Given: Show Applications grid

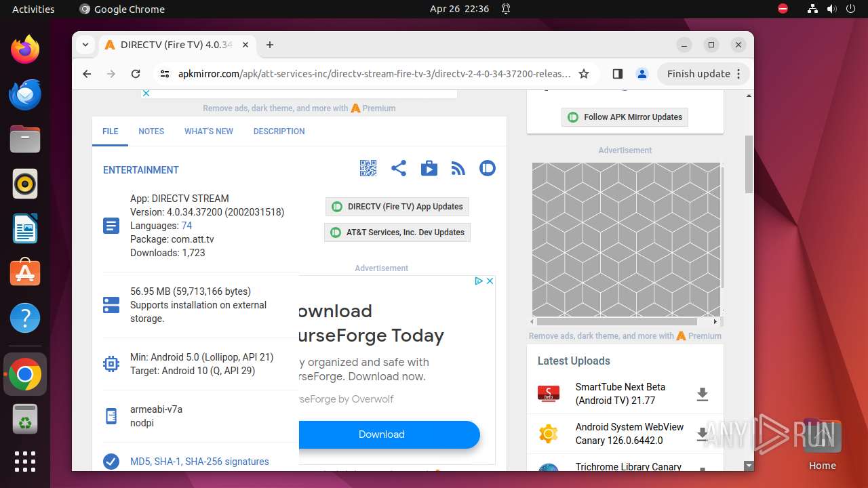Looking at the screenshot, I should (x=25, y=462).
